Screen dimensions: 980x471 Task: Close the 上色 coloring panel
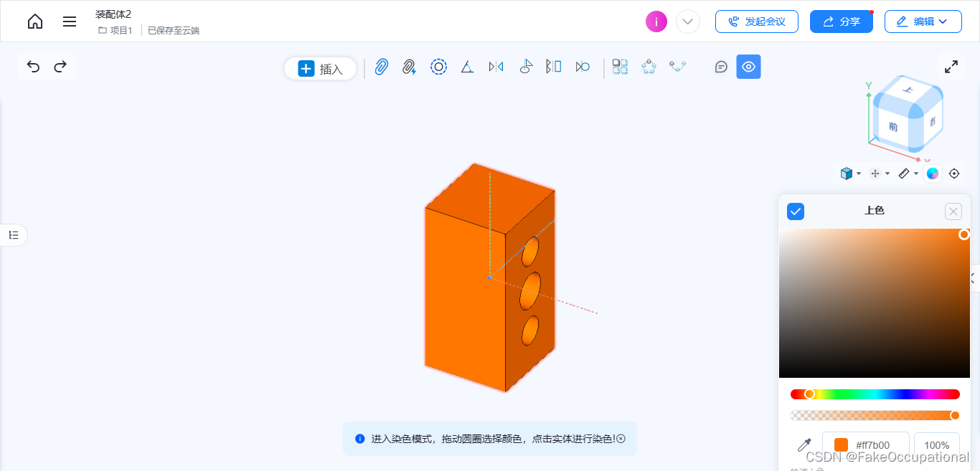pyautogui.click(x=953, y=211)
